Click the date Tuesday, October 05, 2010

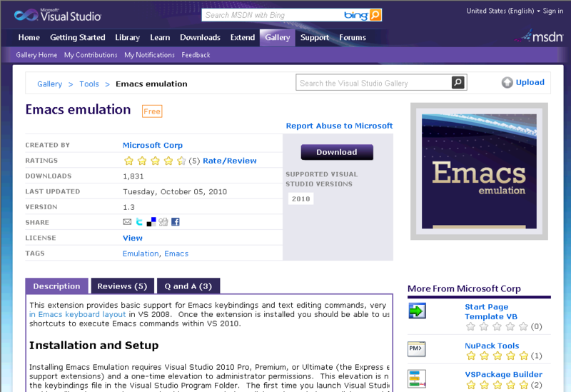(x=175, y=191)
